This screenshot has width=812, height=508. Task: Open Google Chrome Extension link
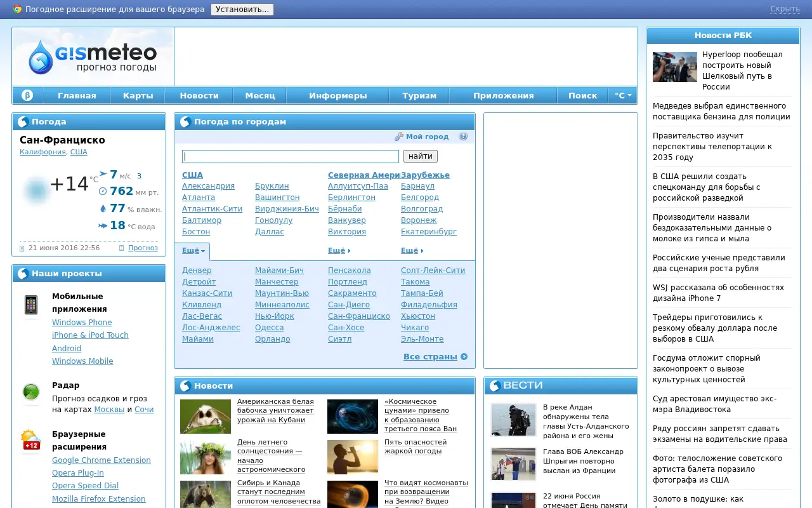pos(101,460)
